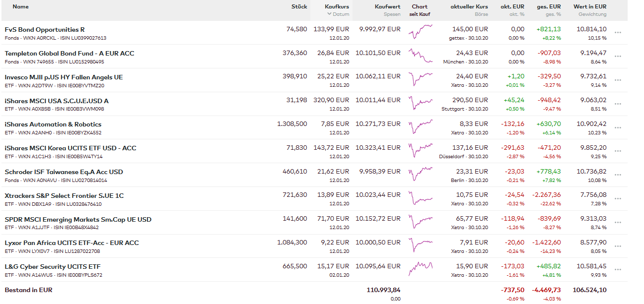Image resolution: width=644 pixels, height=304 pixels.
Task: Open the three-dot menu for FvS Bond Opportunities R
Action: (618, 33)
